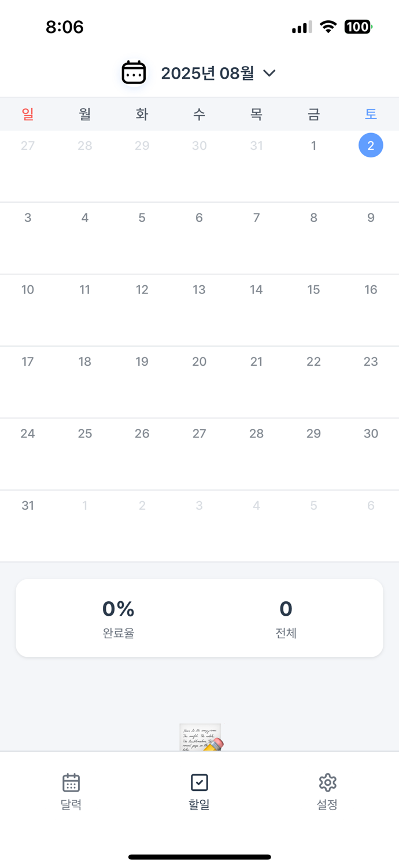Switch to the 설정 tab
Image resolution: width=399 pixels, height=868 pixels.
327,790
